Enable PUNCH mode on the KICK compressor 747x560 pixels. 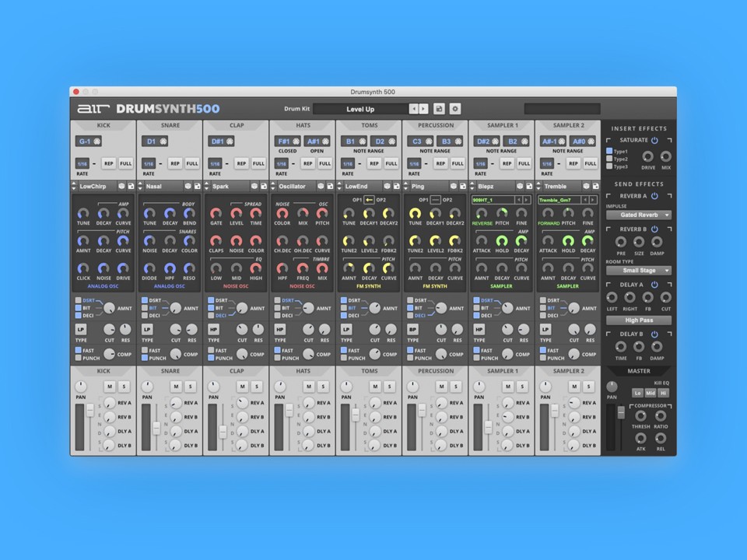point(78,356)
